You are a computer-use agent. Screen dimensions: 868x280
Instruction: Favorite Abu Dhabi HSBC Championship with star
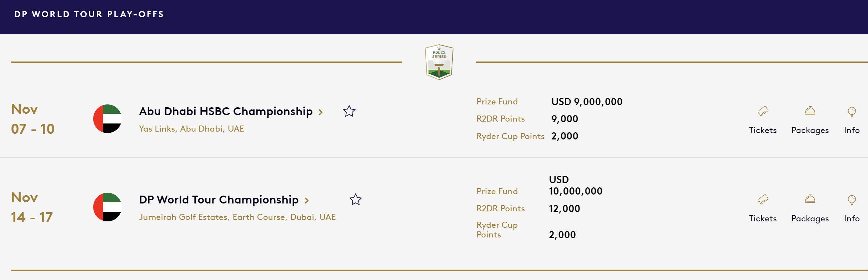[x=349, y=112]
